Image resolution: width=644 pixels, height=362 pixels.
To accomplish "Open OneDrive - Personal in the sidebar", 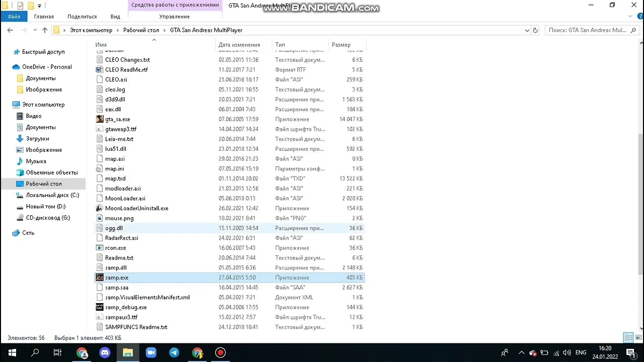I will coord(47,67).
